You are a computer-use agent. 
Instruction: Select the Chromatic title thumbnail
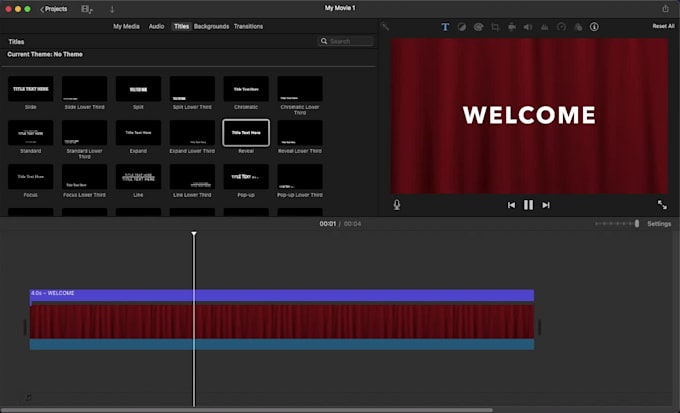246,89
